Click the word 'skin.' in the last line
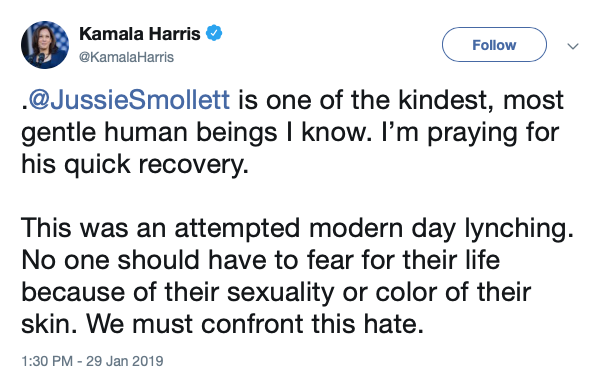This screenshot has height=380, width=602. click(x=49, y=324)
